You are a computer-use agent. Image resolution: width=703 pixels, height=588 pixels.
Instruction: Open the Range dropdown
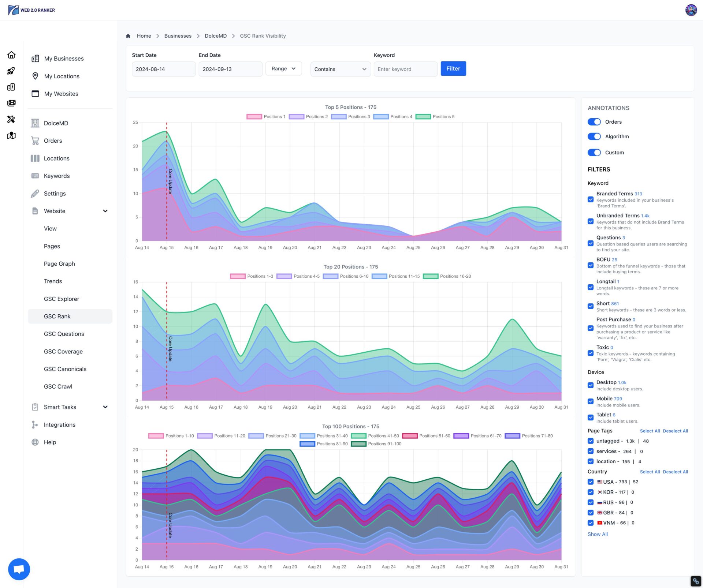[283, 69]
